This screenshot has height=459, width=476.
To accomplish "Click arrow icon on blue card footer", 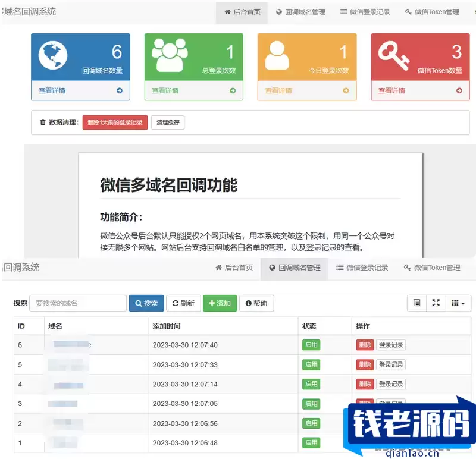I will click(120, 90).
